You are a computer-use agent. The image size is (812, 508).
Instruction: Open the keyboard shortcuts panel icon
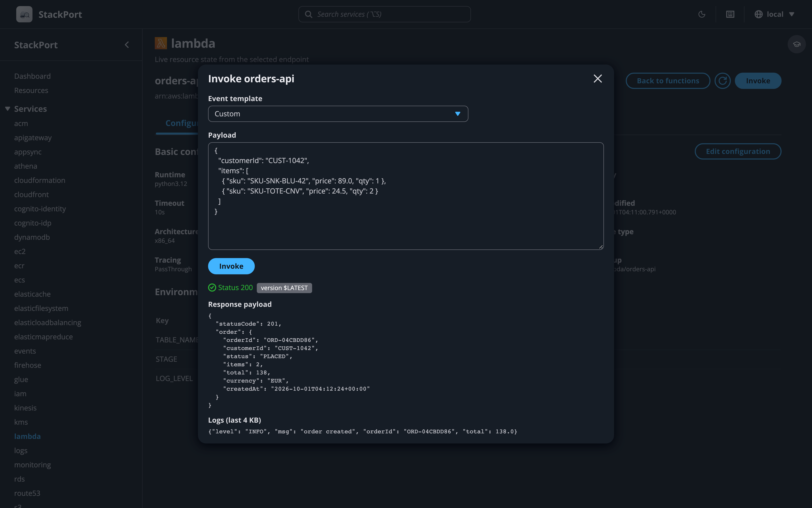[x=730, y=14]
